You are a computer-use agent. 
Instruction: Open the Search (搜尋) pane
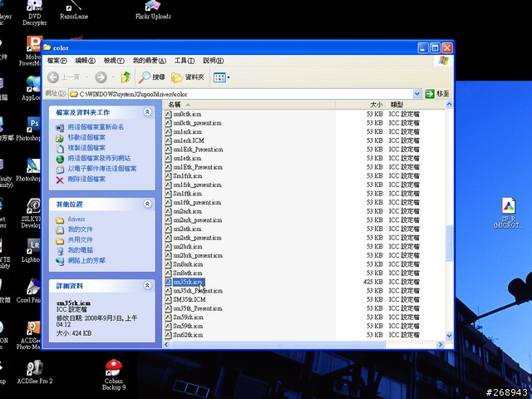tap(151, 77)
